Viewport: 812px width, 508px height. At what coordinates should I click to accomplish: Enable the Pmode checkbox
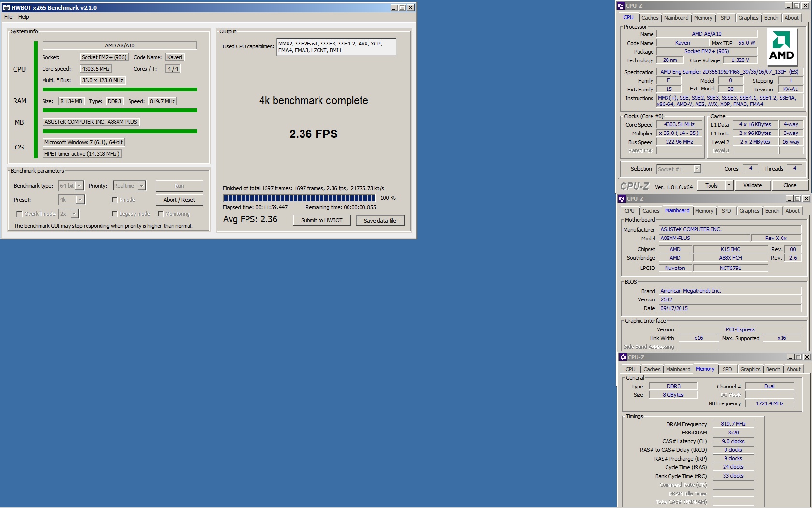[x=115, y=200]
